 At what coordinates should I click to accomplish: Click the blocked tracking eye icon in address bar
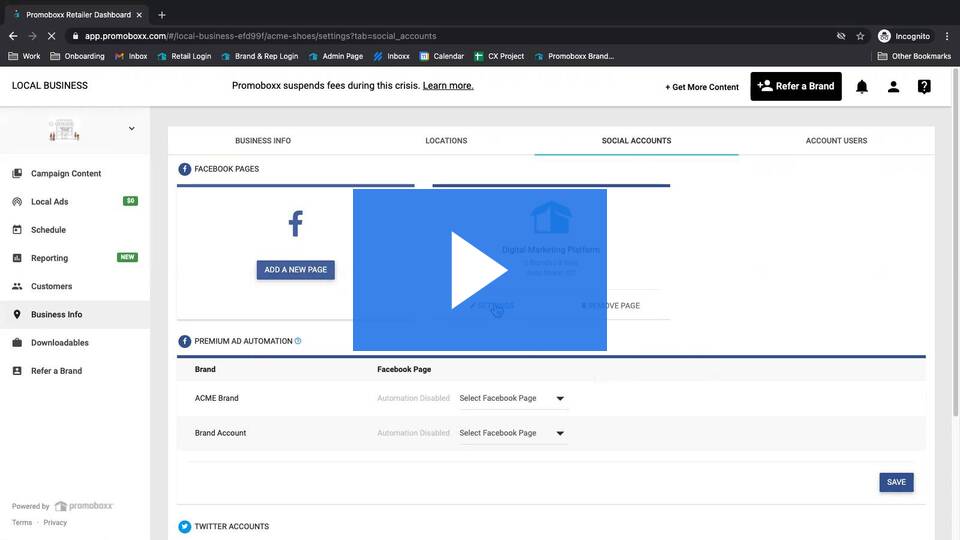click(841, 36)
